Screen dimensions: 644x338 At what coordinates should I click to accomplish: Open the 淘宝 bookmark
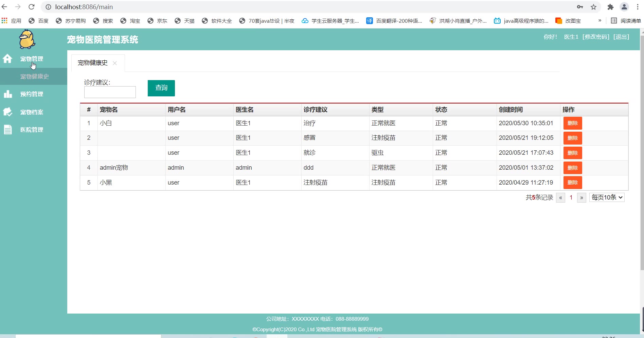coord(130,21)
